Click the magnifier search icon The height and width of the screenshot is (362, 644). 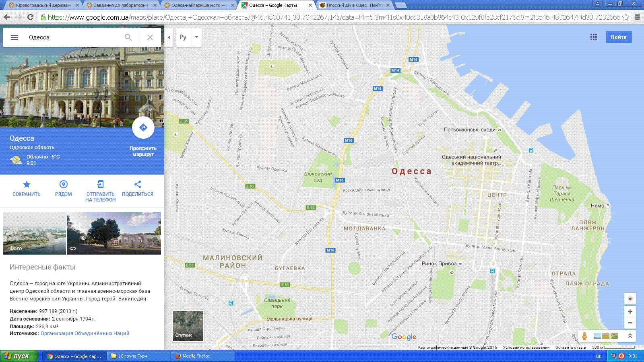128,37
